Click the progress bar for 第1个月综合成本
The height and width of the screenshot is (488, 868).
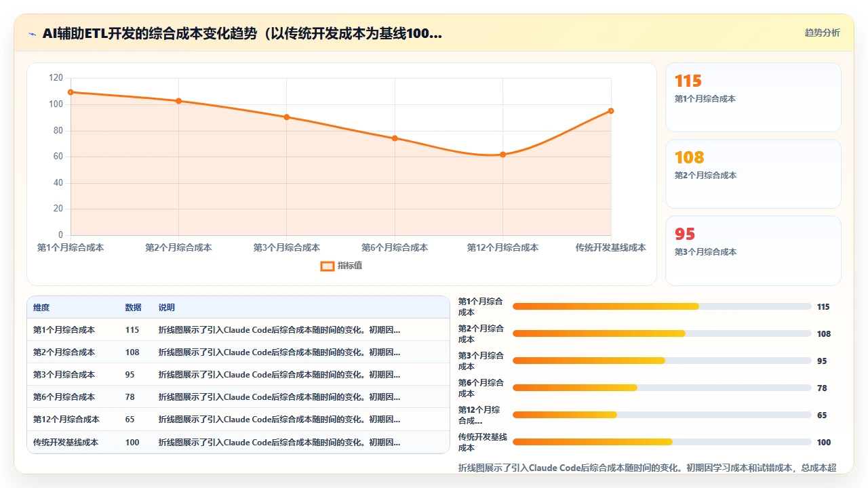click(662, 306)
